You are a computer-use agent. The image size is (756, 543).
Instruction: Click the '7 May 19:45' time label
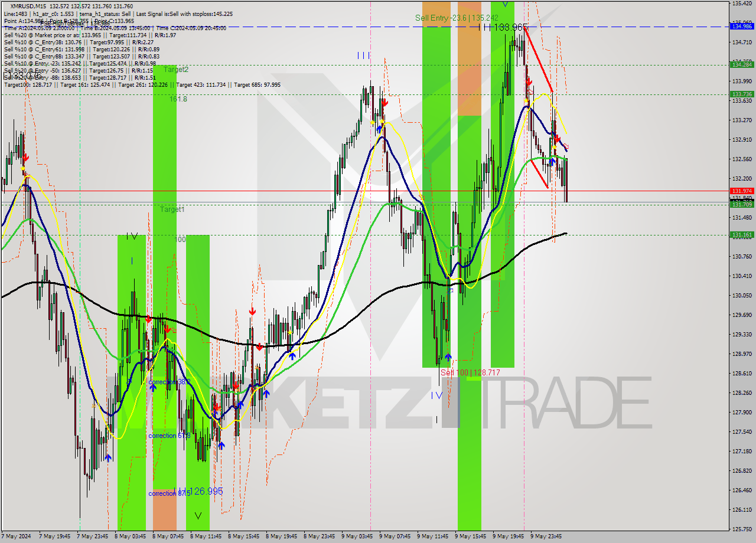pos(54,537)
